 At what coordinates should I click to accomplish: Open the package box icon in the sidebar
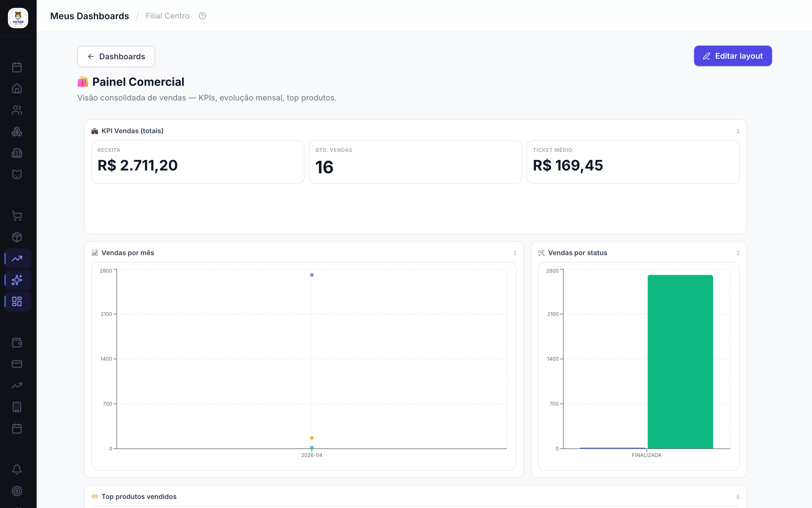tap(17, 237)
